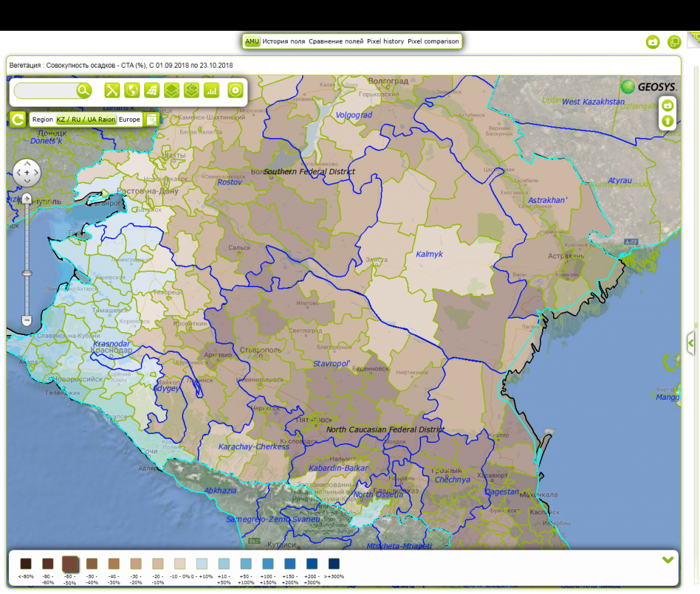Click the green refresh arrow button
The width and height of the screenshot is (700, 594).
click(x=18, y=120)
